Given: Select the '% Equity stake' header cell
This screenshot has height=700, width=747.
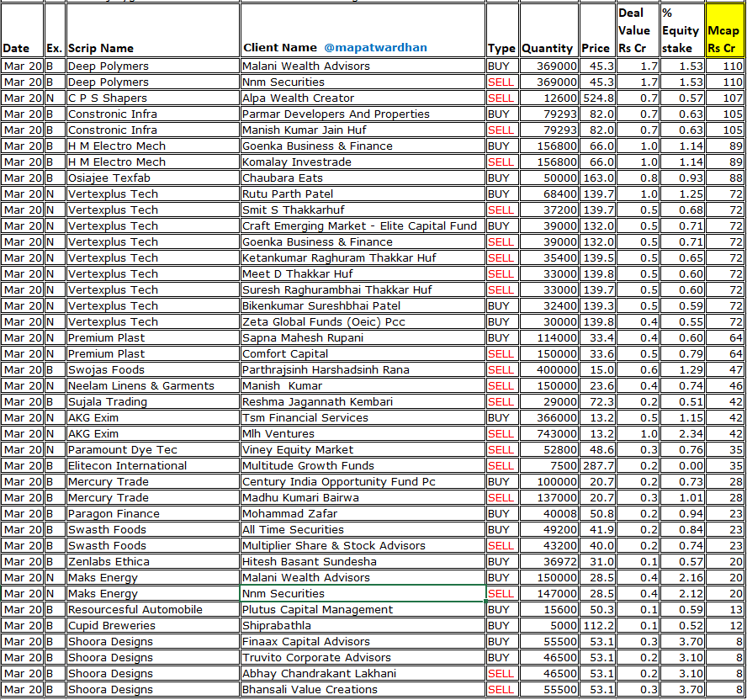Looking at the screenshot, I should (x=682, y=30).
